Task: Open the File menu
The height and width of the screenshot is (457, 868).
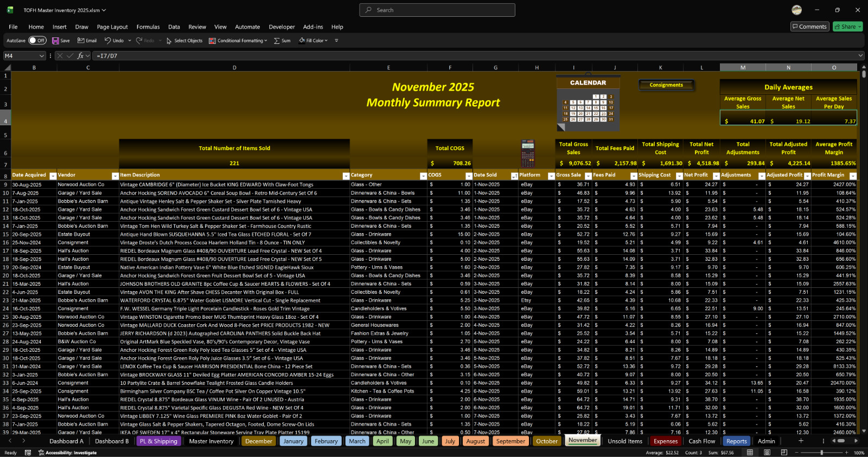Action: [13, 27]
